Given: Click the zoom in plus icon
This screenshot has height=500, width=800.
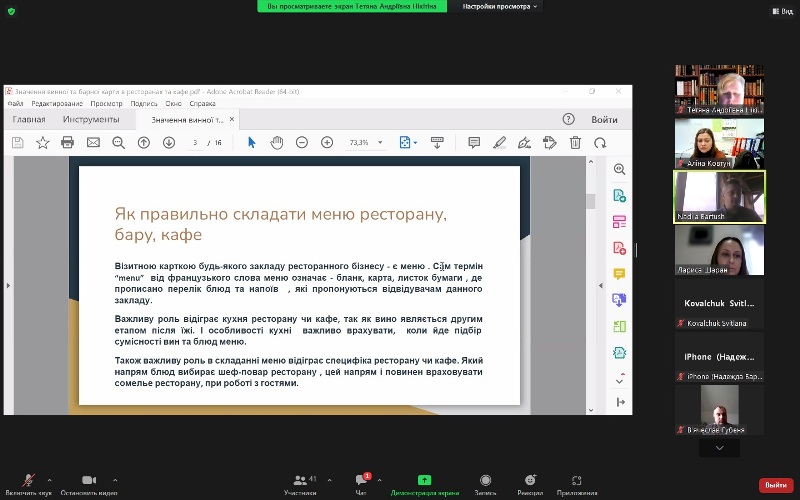Looking at the screenshot, I should coord(327,143).
